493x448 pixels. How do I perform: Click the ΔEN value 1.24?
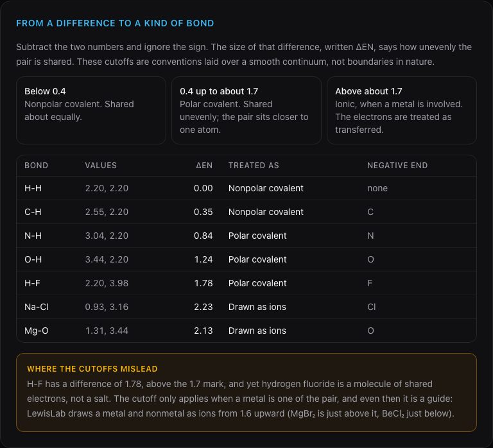point(203,259)
